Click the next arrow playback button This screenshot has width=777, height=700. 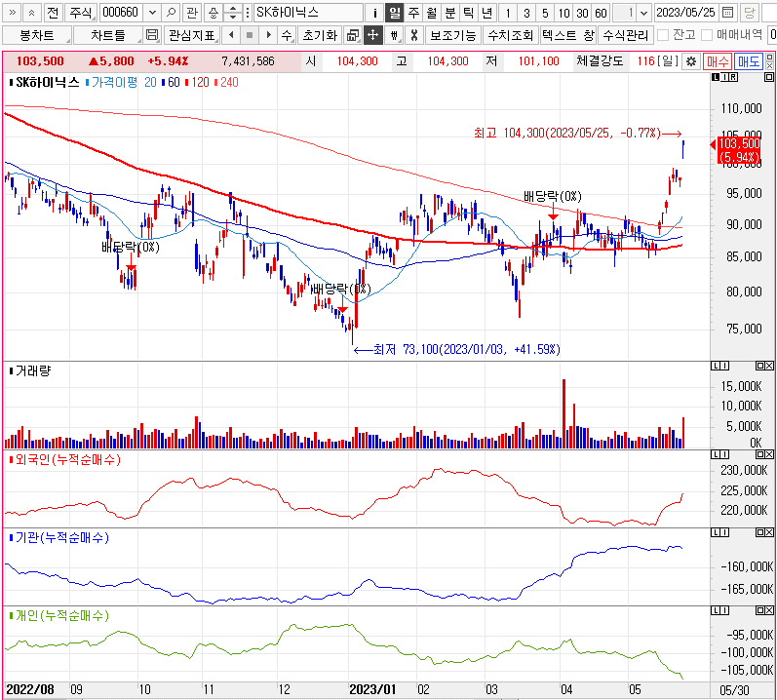(x=268, y=35)
